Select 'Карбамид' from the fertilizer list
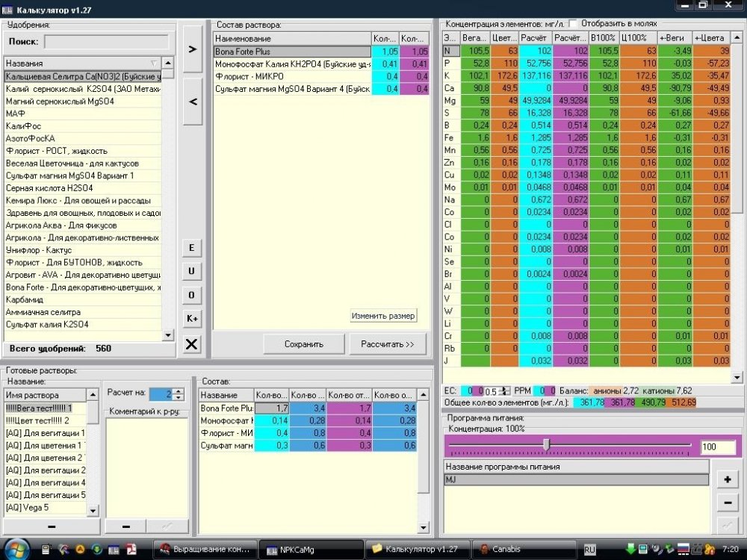Image resolution: width=747 pixels, height=560 pixels. tap(82, 299)
